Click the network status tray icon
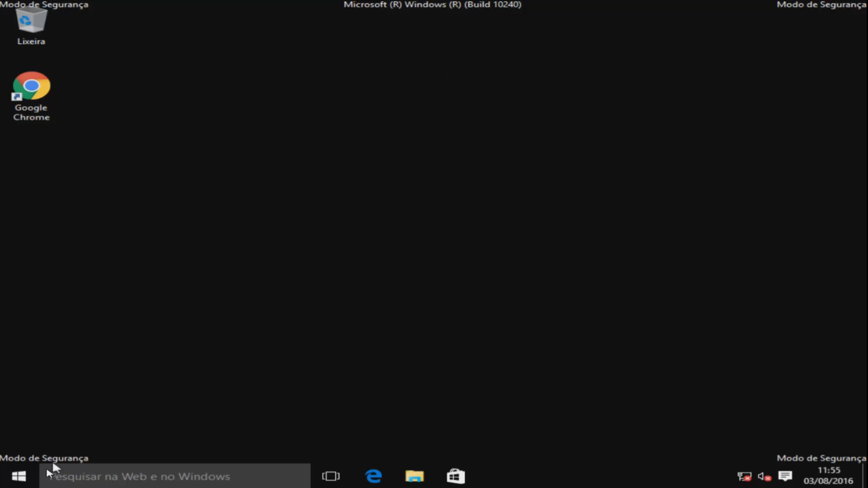 pos(744,476)
